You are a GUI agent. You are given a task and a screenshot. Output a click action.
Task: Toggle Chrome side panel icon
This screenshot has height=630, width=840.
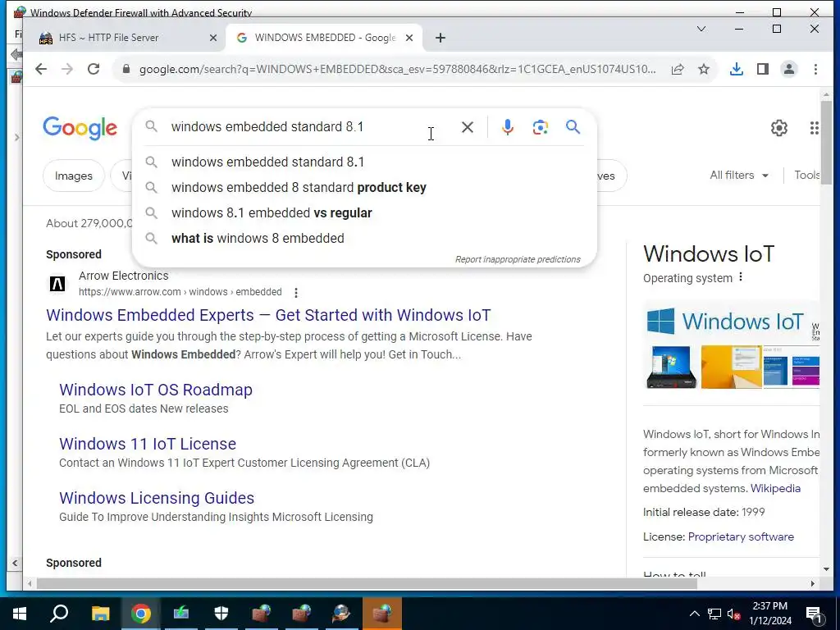pyautogui.click(x=763, y=69)
